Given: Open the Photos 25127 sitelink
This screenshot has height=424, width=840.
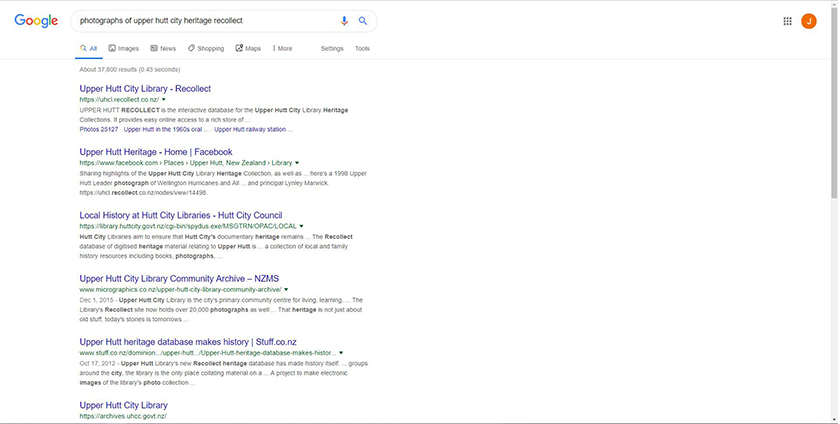Looking at the screenshot, I should click(99, 129).
